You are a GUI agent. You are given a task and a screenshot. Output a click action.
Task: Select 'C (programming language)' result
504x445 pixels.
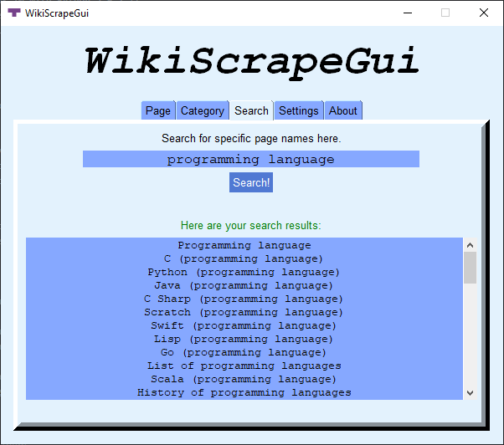click(x=244, y=258)
